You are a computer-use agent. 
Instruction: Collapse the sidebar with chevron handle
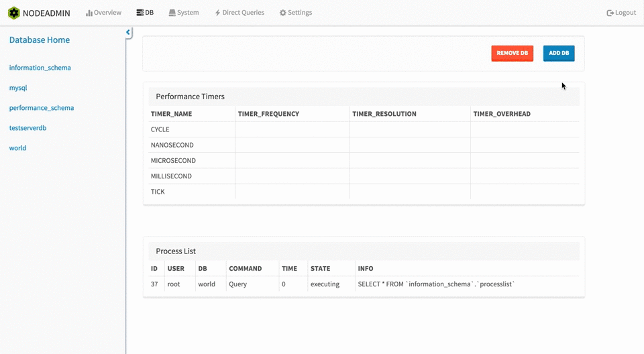128,33
